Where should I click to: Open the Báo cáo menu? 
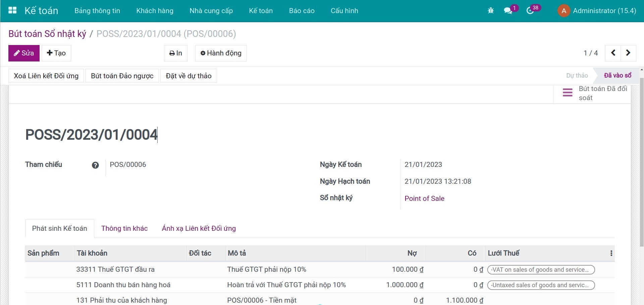point(302,11)
